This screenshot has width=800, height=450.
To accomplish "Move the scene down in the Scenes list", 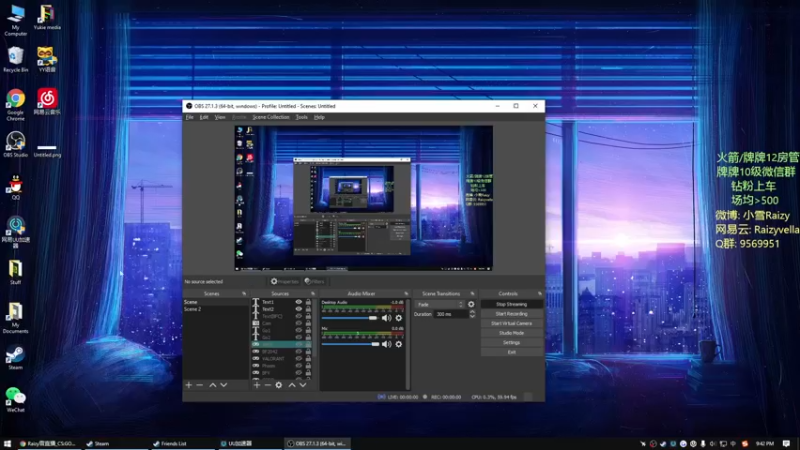I will point(223,385).
